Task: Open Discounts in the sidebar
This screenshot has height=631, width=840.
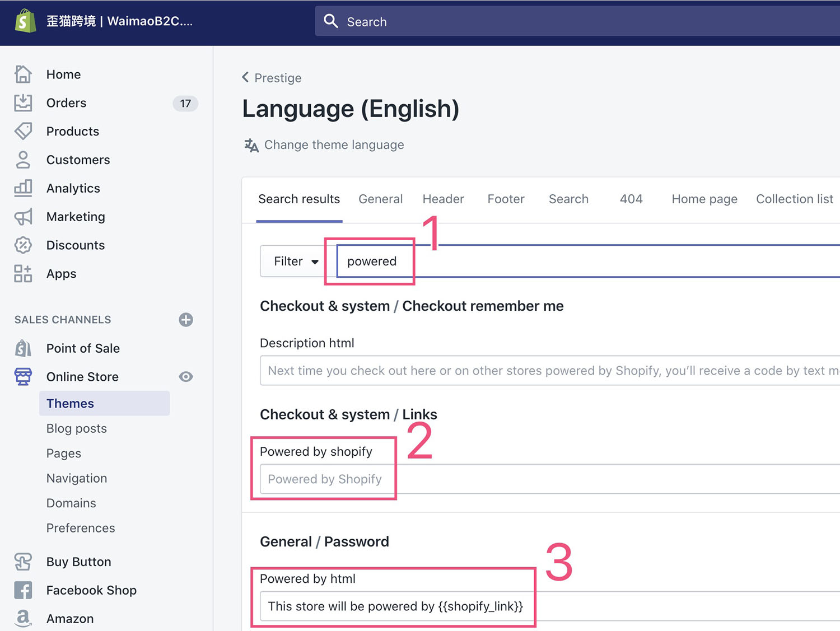Action: [76, 245]
